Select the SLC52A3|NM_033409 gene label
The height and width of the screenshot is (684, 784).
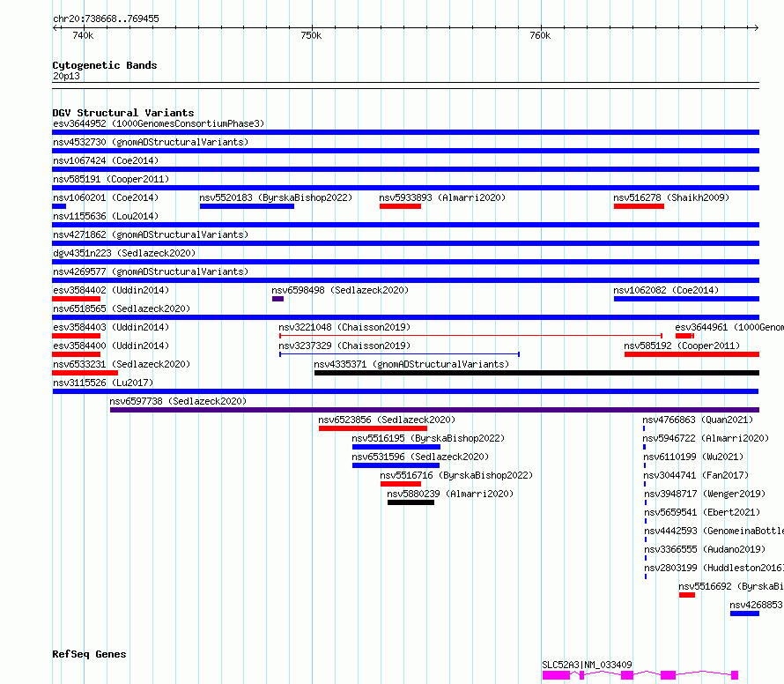[587, 665]
